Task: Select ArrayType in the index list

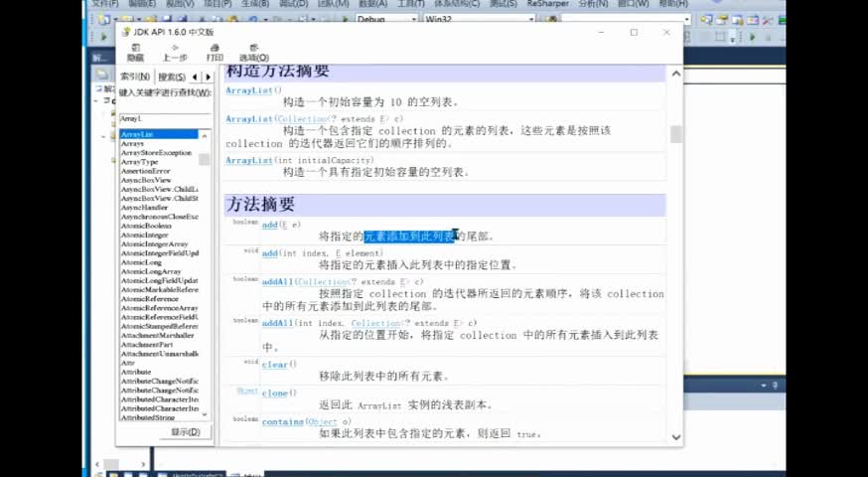Action: pyautogui.click(x=139, y=162)
